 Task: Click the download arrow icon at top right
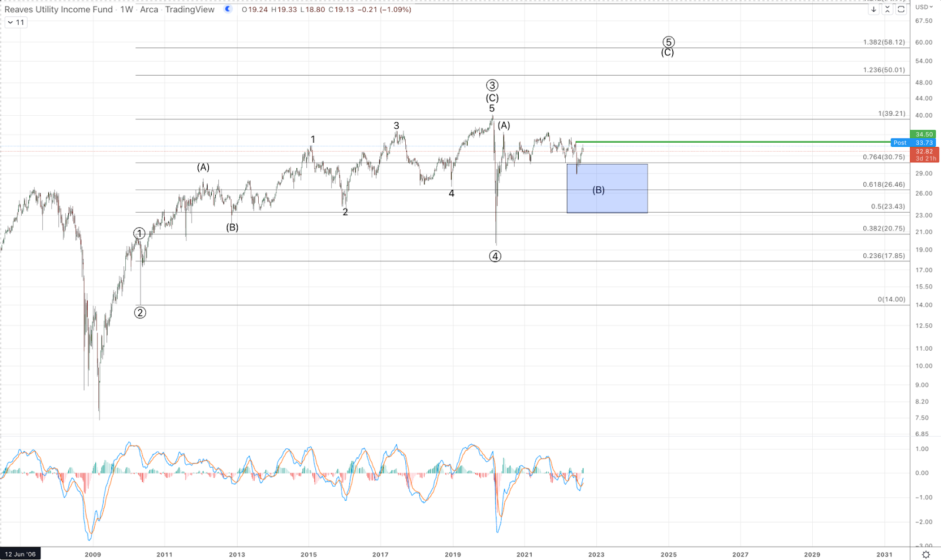click(874, 9)
